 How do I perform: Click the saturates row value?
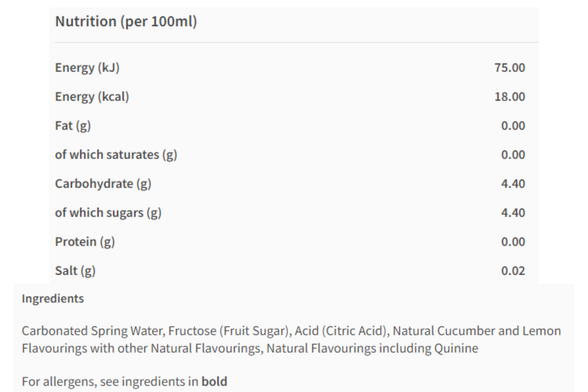(513, 155)
